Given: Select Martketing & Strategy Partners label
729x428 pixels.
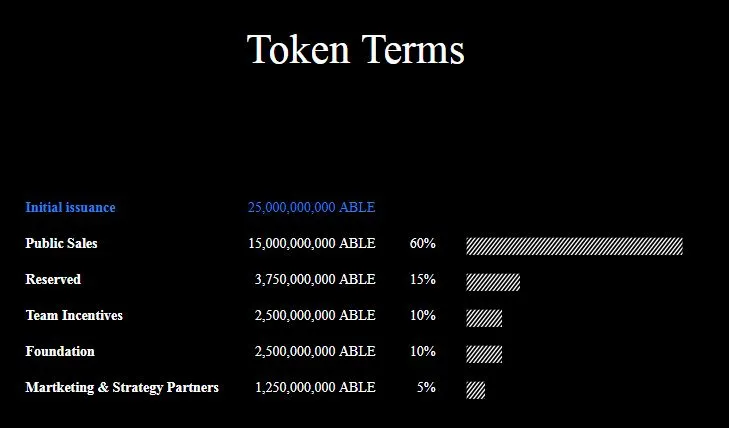Looking at the screenshot, I should pyautogui.click(x=122, y=388).
